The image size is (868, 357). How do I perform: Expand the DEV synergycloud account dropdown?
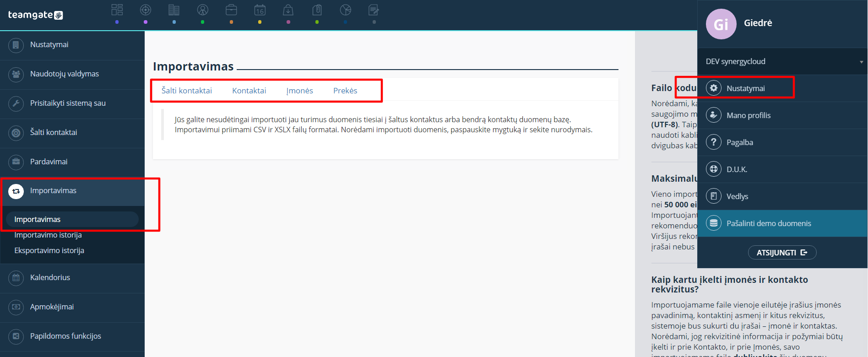(782, 61)
